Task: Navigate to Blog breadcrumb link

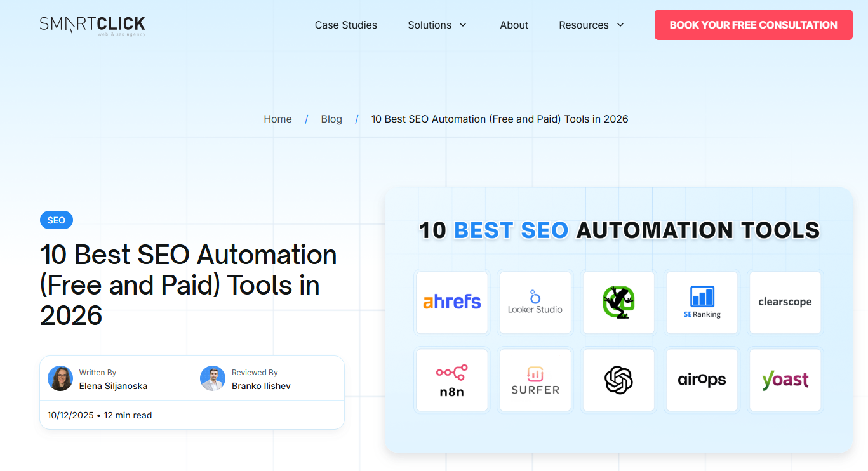Action: tap(331, 119)
